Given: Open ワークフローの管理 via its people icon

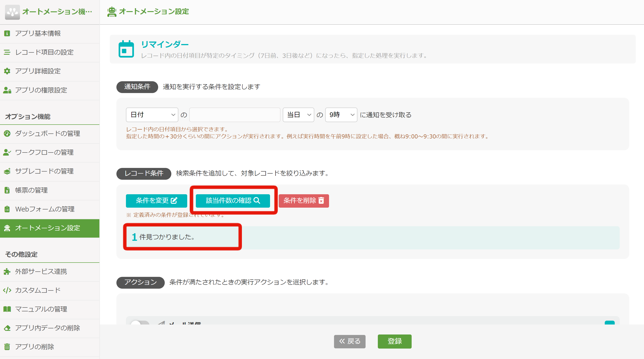Looking at the screenshot, I should (7, 152).
